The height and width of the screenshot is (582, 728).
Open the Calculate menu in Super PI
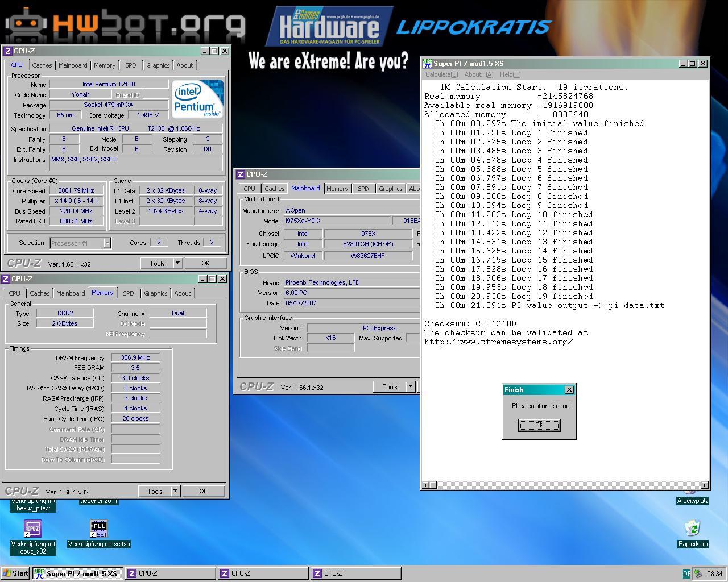pyautogui.click(x=441, y=74)
